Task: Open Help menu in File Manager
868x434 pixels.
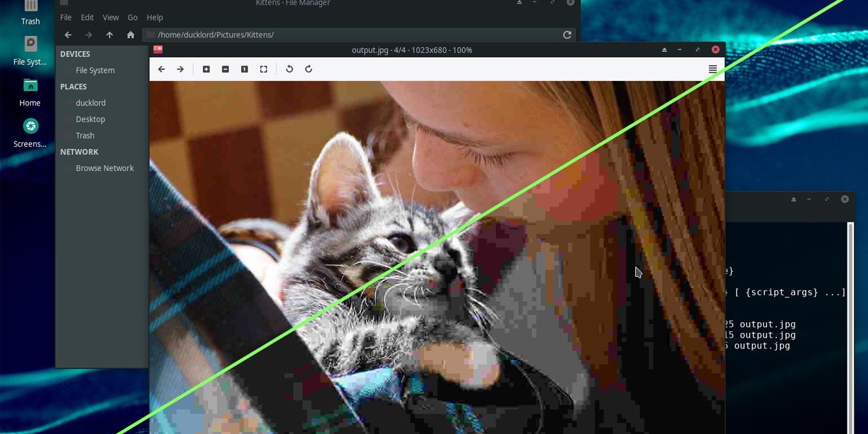Action: click(154, 17)
